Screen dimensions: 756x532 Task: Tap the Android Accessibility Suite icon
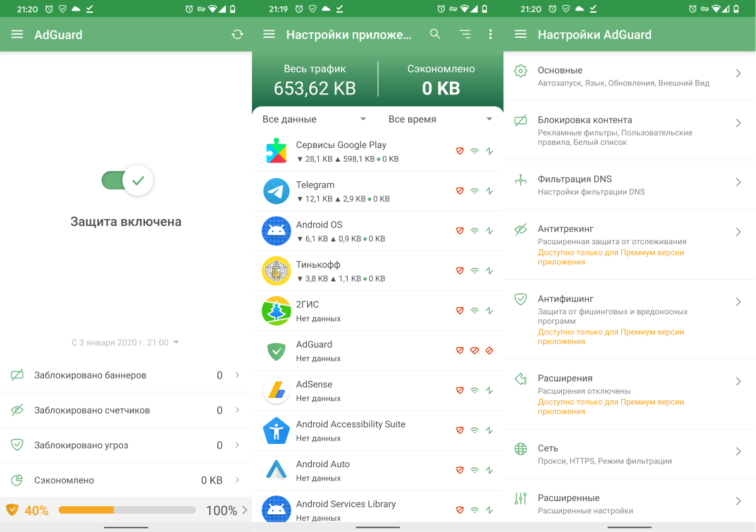pos(276,431)
